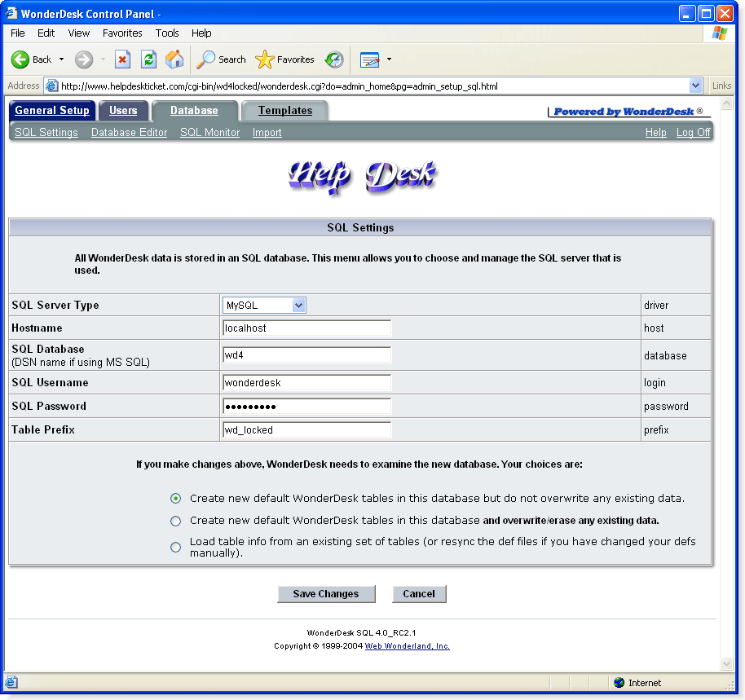Open the File menu
This screenshot has height=700, width=745.
(18, 33)
